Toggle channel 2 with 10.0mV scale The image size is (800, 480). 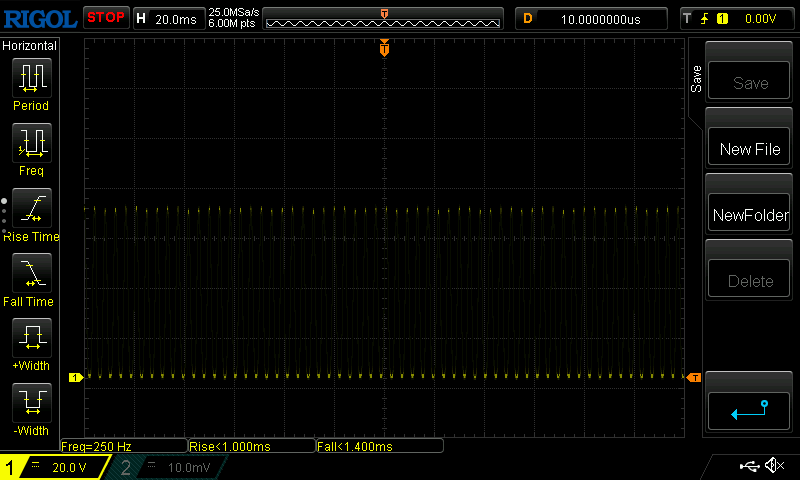pos(168,467)
